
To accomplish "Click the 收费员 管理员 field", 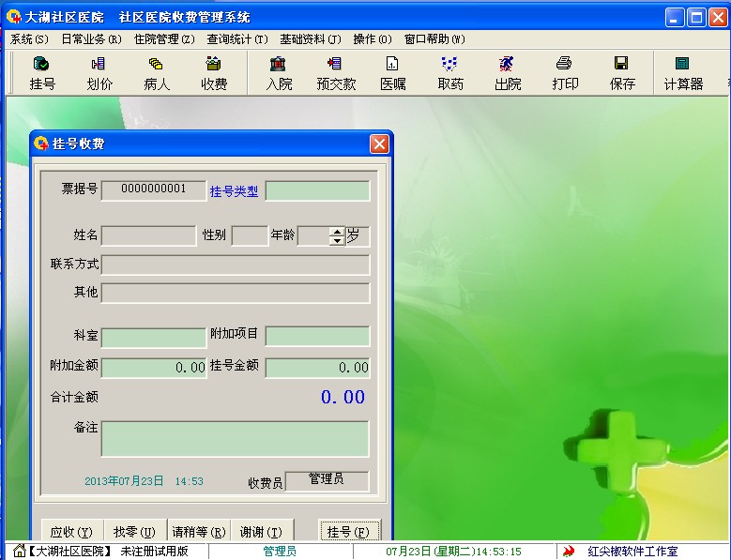I will [x=327, y=481].
